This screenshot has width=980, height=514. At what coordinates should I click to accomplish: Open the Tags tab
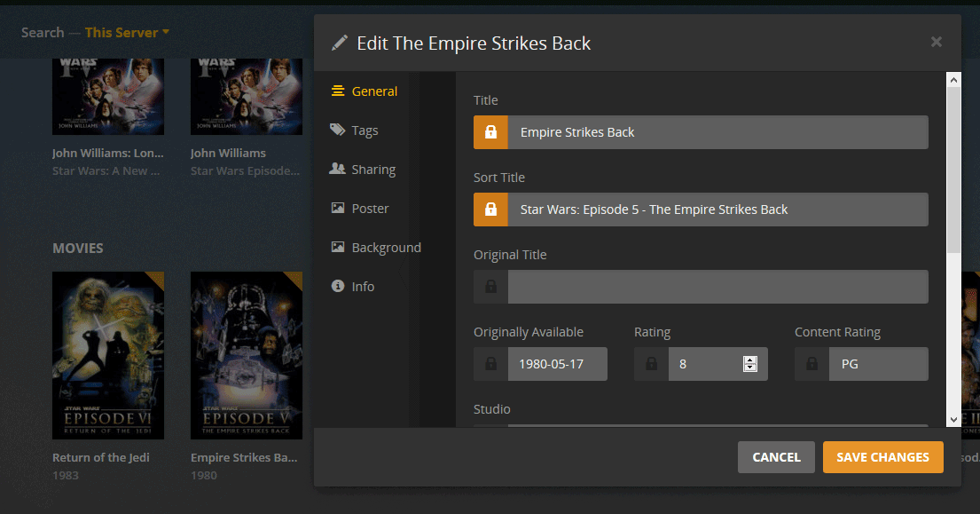(355, 130)
